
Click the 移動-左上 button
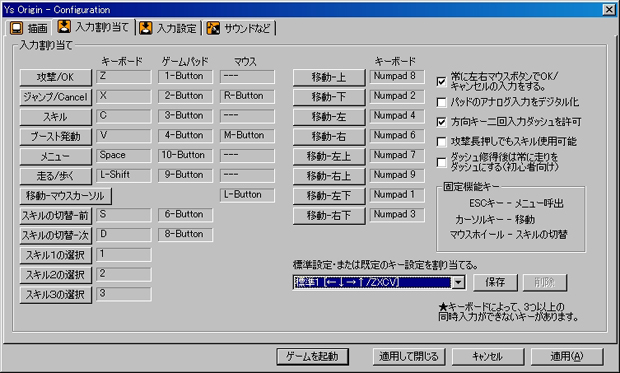[329, 157]
